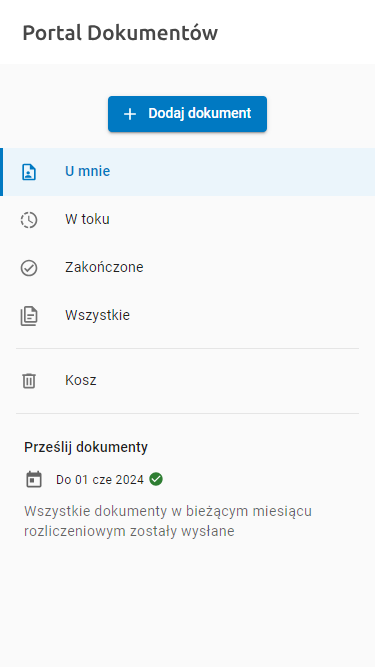Click the U mnie document person icon

29,172
